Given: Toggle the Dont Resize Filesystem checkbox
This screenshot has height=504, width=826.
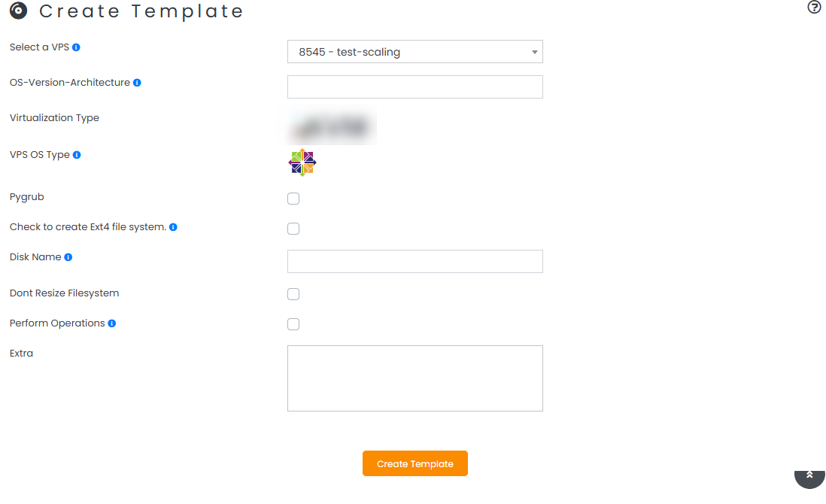Looking at the screenshot, I should [x=293, y=294].
